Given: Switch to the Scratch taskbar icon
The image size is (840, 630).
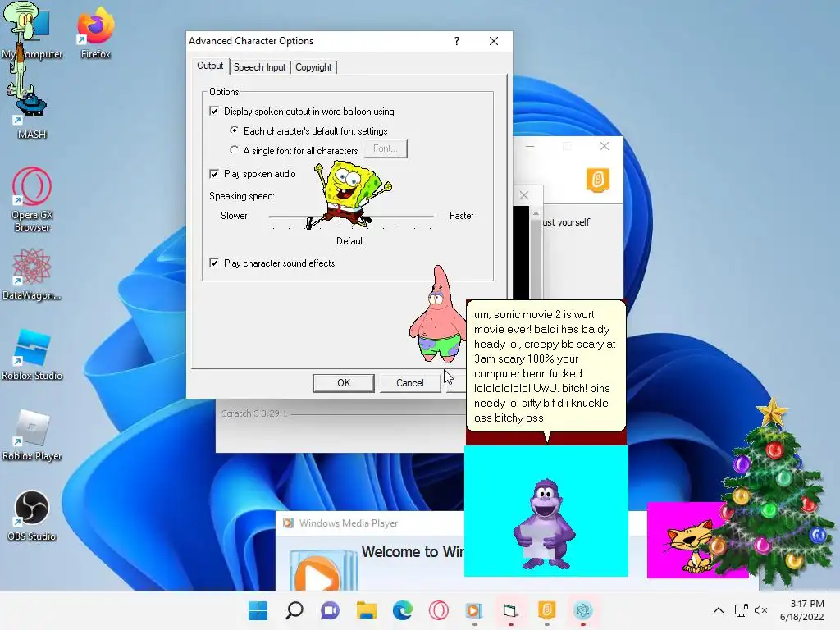Looking at the screenshot, I should (x=546, y=610).
